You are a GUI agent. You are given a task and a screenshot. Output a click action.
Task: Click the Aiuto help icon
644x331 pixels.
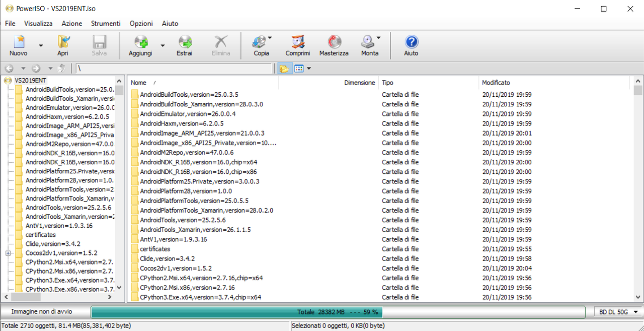411,42
